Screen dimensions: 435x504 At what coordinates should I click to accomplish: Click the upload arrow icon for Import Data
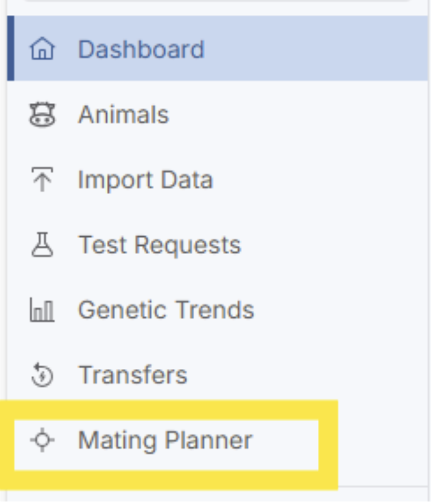[x=42, y=180]
